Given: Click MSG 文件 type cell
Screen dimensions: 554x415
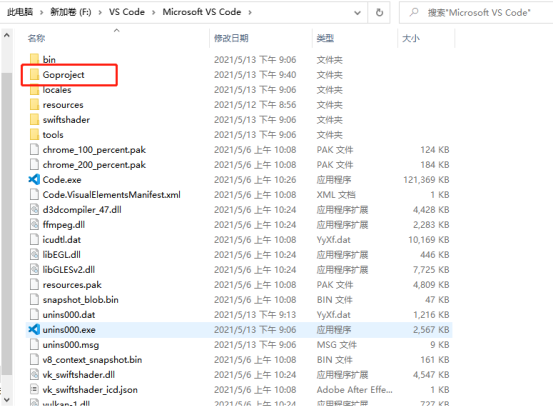Looking at the screenshot, I should point(336,345).
